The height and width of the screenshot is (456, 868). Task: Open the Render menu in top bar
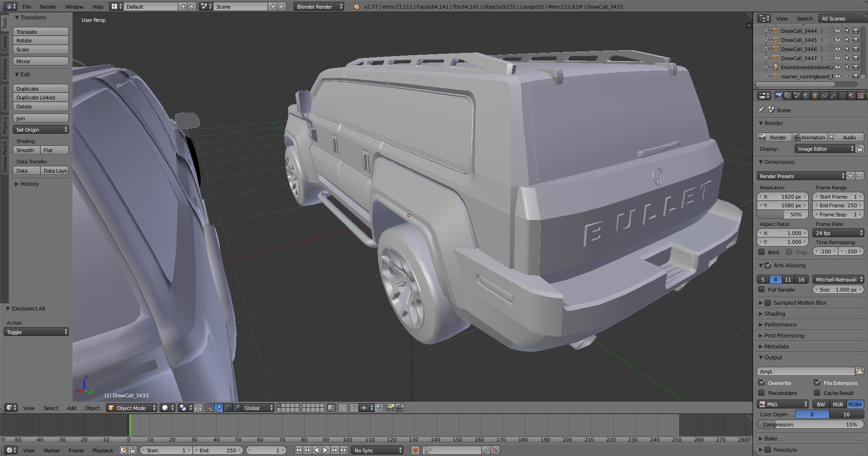[48, 7]
